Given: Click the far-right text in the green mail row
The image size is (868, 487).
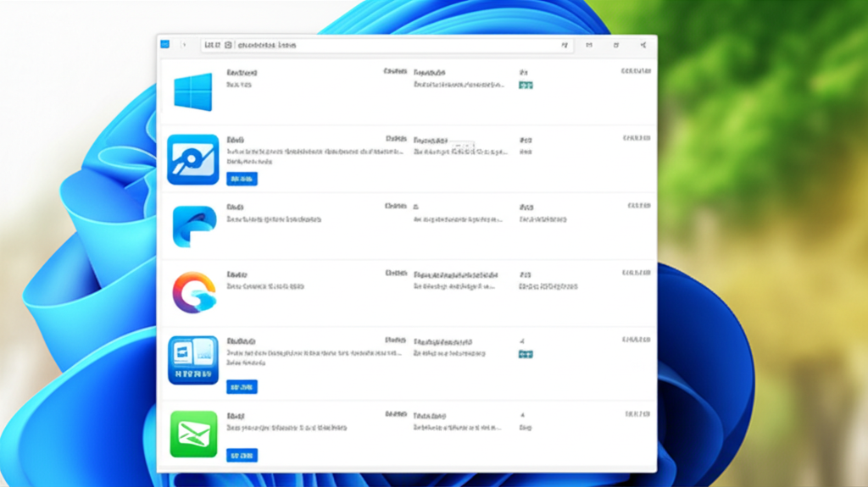Looking at the screenshot, I should (637, 415).
